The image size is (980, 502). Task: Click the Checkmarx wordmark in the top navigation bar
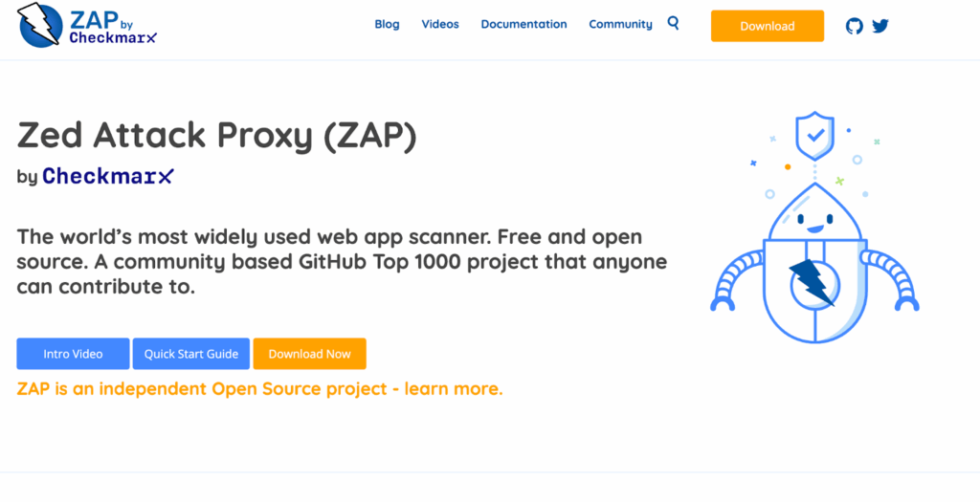pyautogui.click(x=112, y=38)
